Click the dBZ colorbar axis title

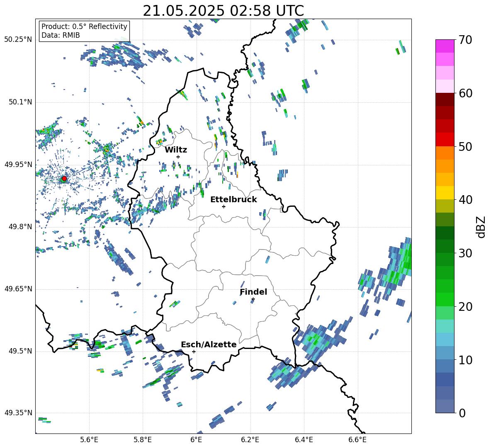(x=481, y=227)
